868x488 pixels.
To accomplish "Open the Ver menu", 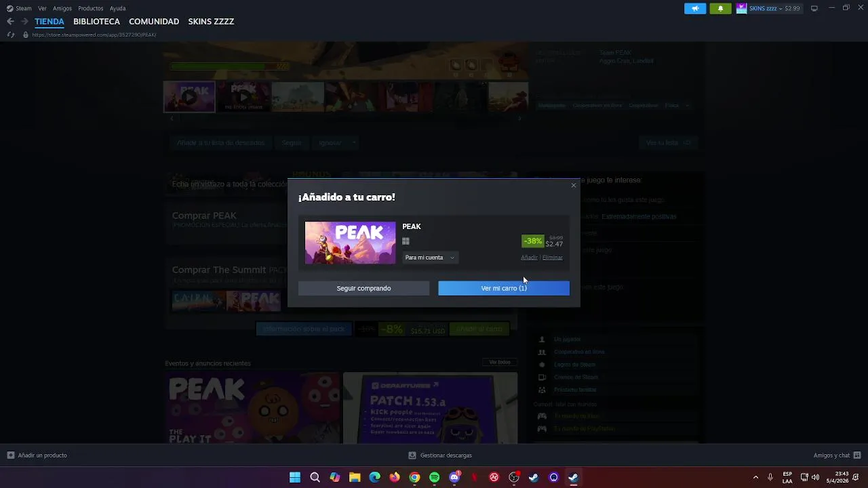I will (x=43, y=8).
